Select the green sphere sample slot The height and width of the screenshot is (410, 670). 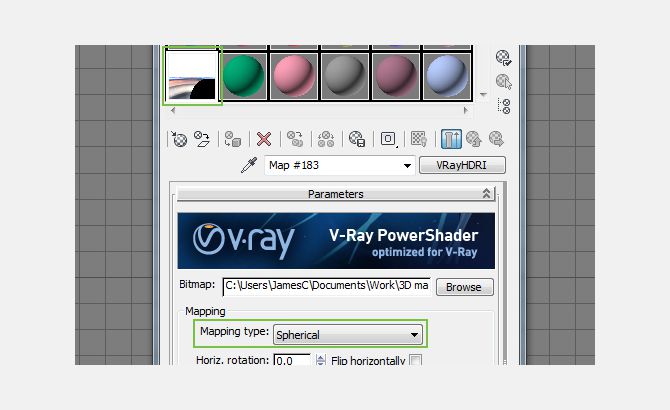tap(244, 77)
